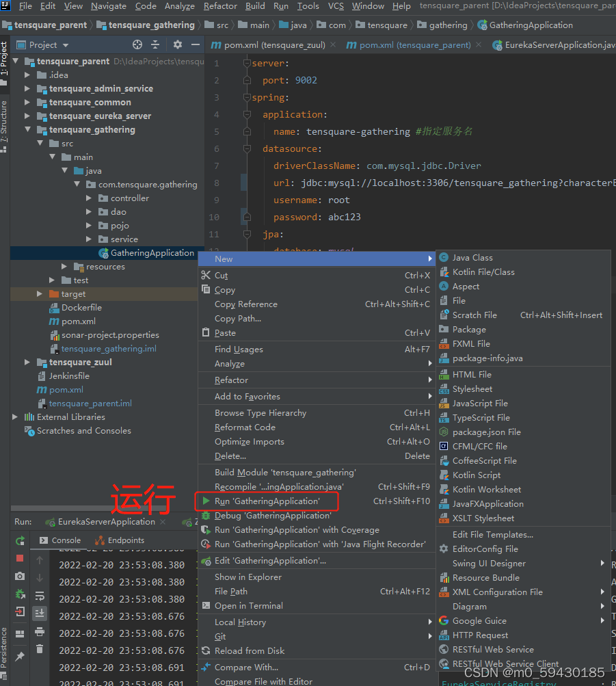This screenshot has height=686, width=616.
Task: Expand the controller package
Action: click(89, 198)
